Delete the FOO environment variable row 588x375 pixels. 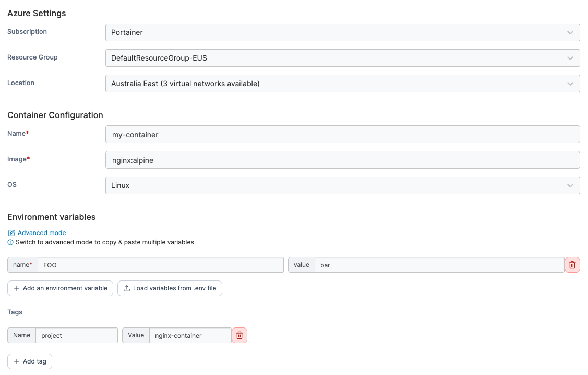pos(572,265)
